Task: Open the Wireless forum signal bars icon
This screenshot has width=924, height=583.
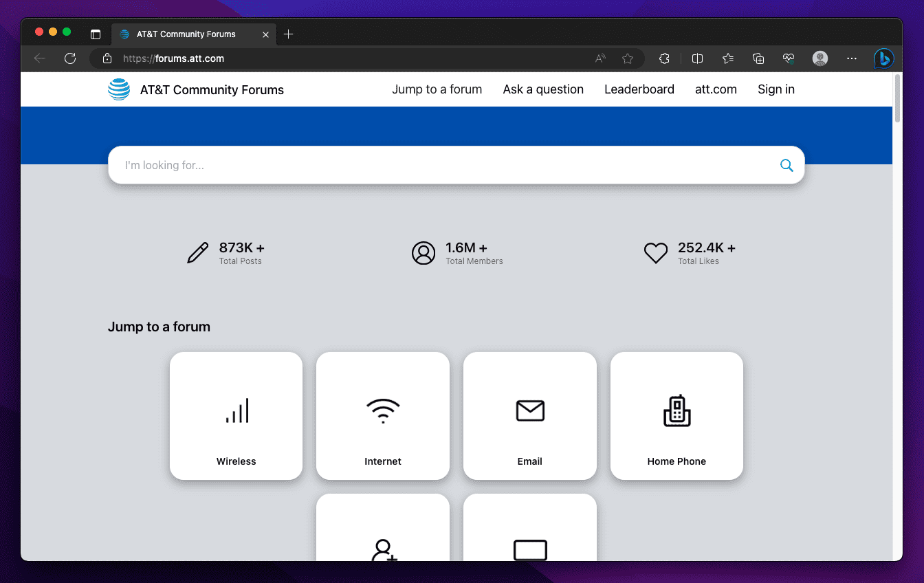Action: [236, 411]
